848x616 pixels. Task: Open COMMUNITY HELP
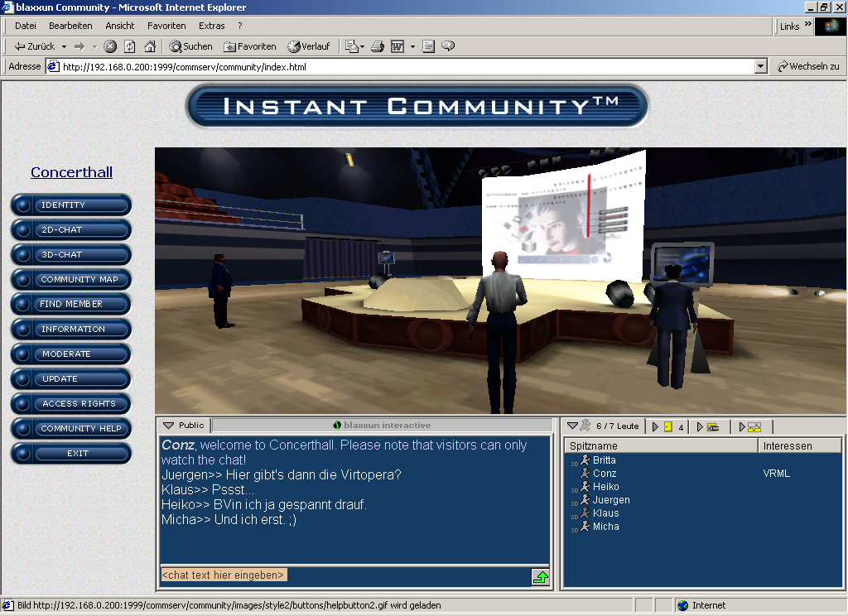point(71,428)
